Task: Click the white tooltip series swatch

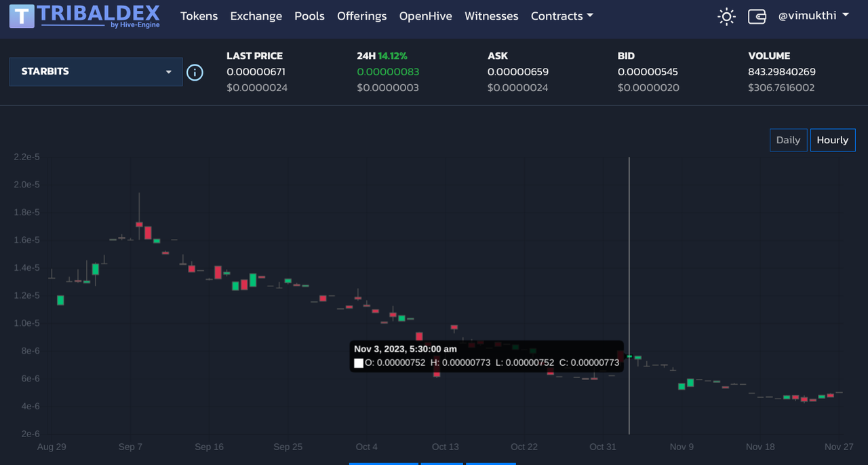Action: 359,363
